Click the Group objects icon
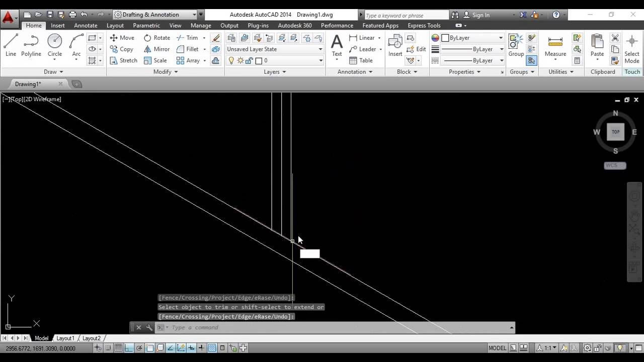 click(516, 45)
